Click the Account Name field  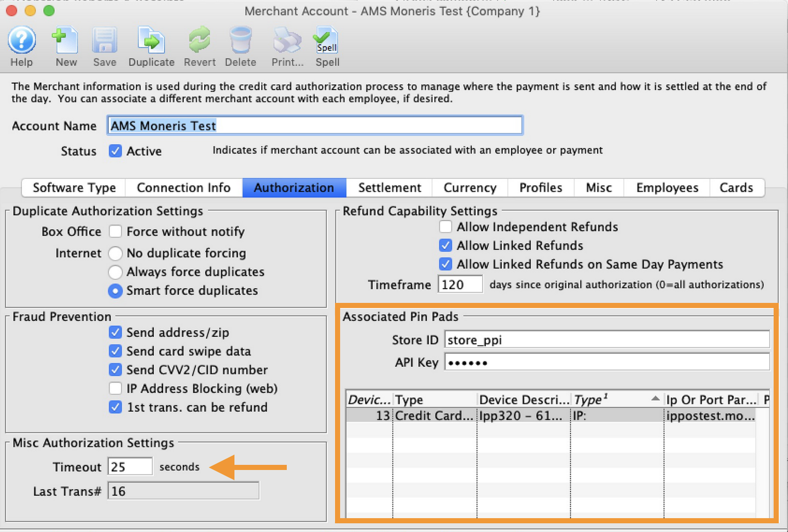[x=315, y=126]
